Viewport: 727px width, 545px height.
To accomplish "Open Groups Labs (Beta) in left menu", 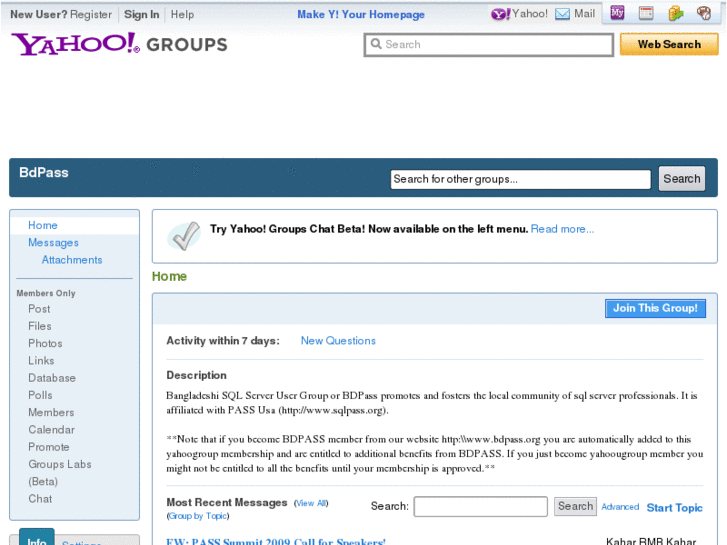I will coord(60,473).
